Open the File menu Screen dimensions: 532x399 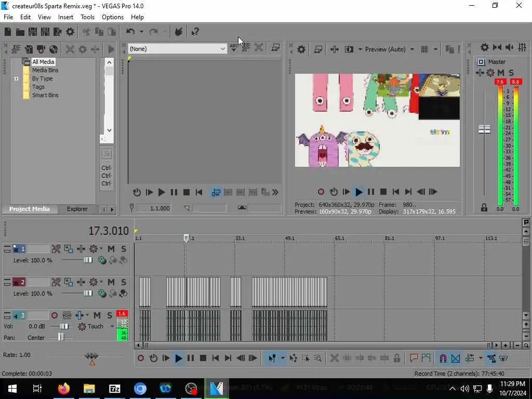click(x=8, y=17)
